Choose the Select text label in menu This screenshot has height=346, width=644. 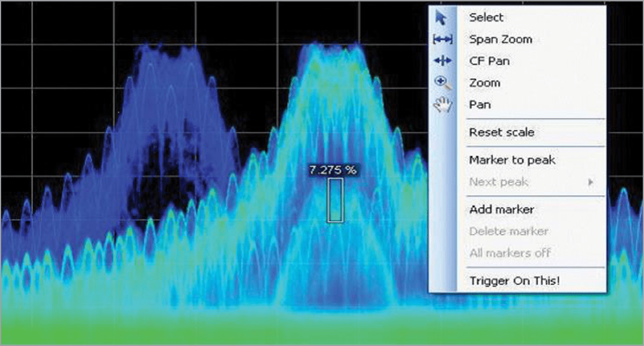point(486,18)
